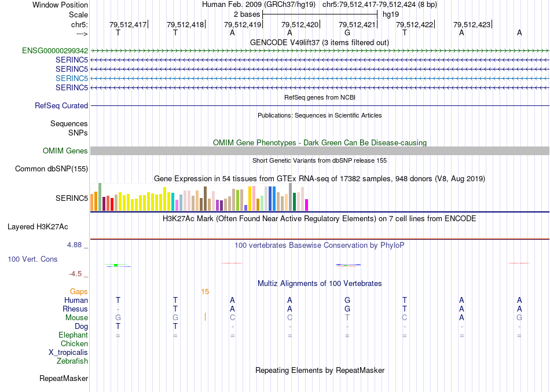This screenshot has height=392, width=550.
Task: Select the gray OMIM Genes item bar
Action: (320, 151)
